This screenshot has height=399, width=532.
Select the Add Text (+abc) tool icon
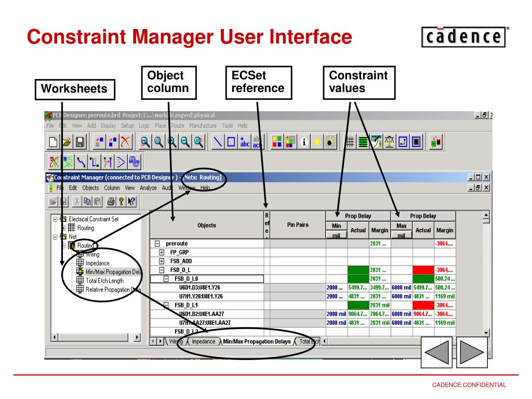pos(245,141)
